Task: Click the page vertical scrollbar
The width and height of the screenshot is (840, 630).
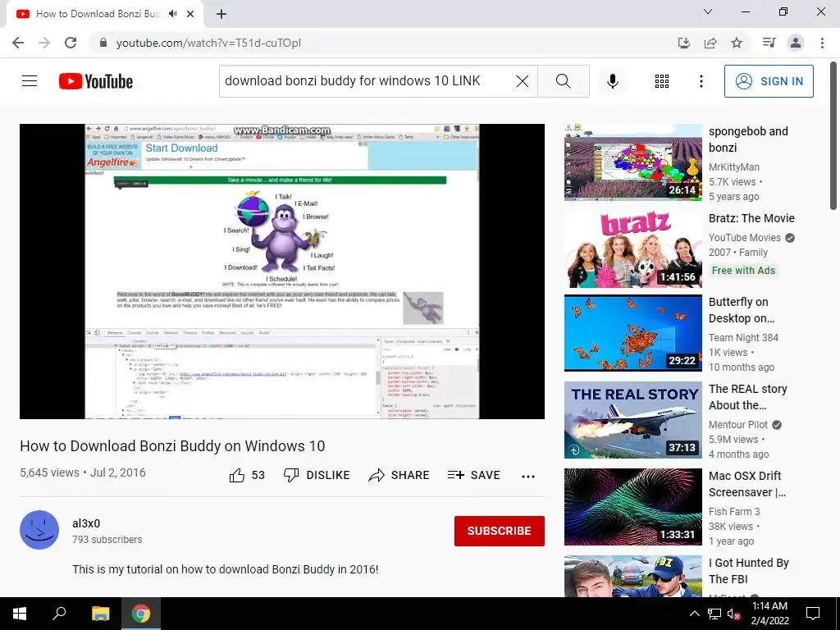Action: pos(834,136)
